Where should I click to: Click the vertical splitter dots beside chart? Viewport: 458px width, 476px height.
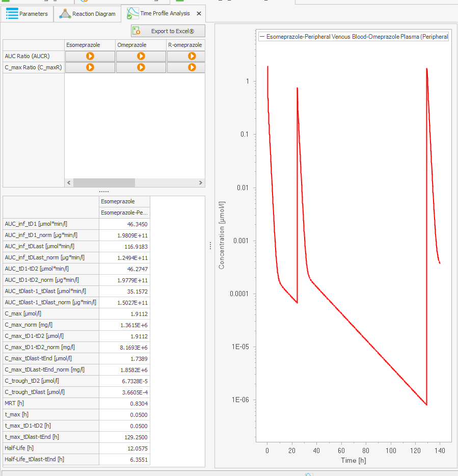click(210, 246)
